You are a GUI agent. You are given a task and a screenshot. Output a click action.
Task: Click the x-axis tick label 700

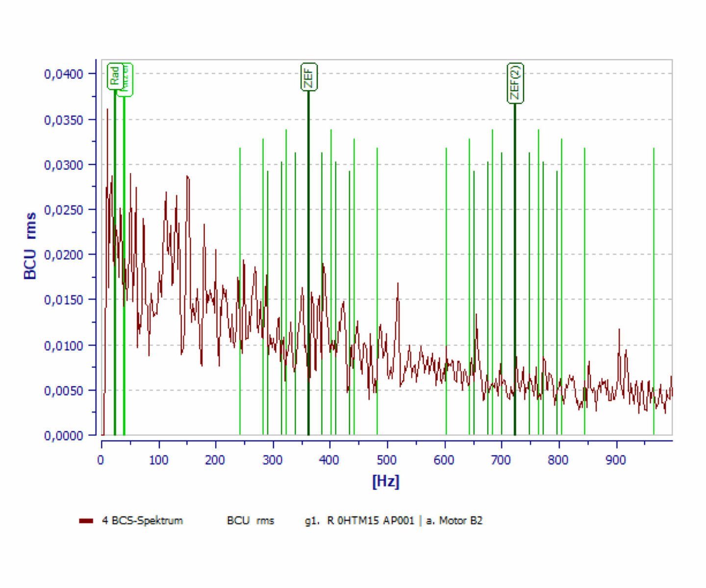pyautogui.click(x=501, y=460)
